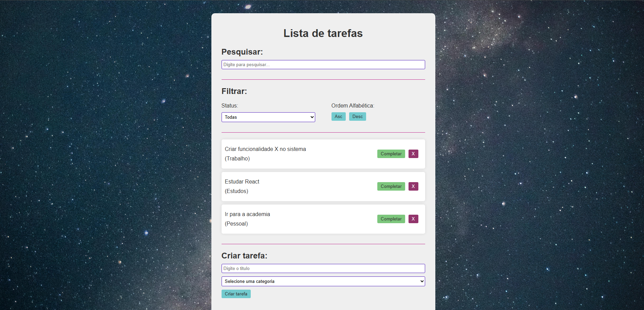Select 'Todas' in the status filter
644x310 pixels.
tap(268, 117)
